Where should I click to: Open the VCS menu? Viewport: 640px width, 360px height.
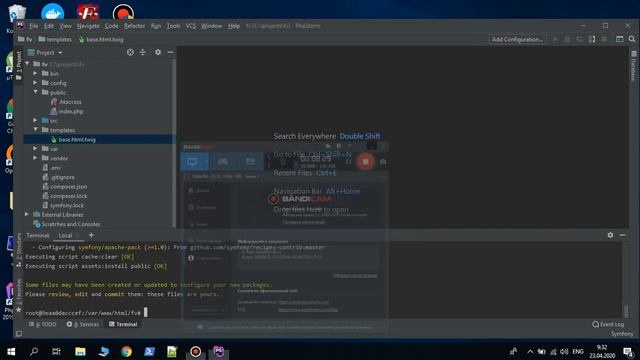point(191,26)
